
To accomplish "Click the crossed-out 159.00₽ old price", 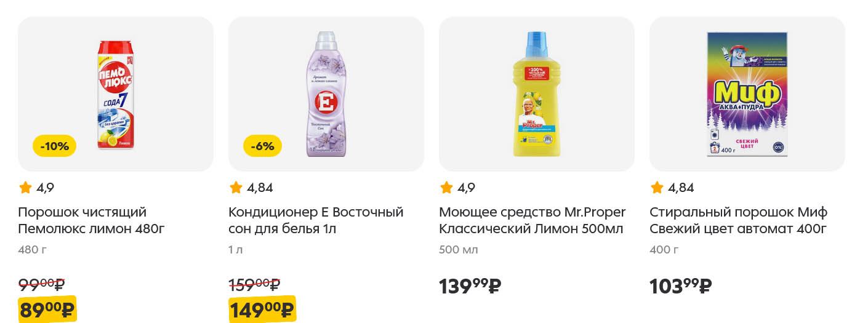I will [254, 284].
